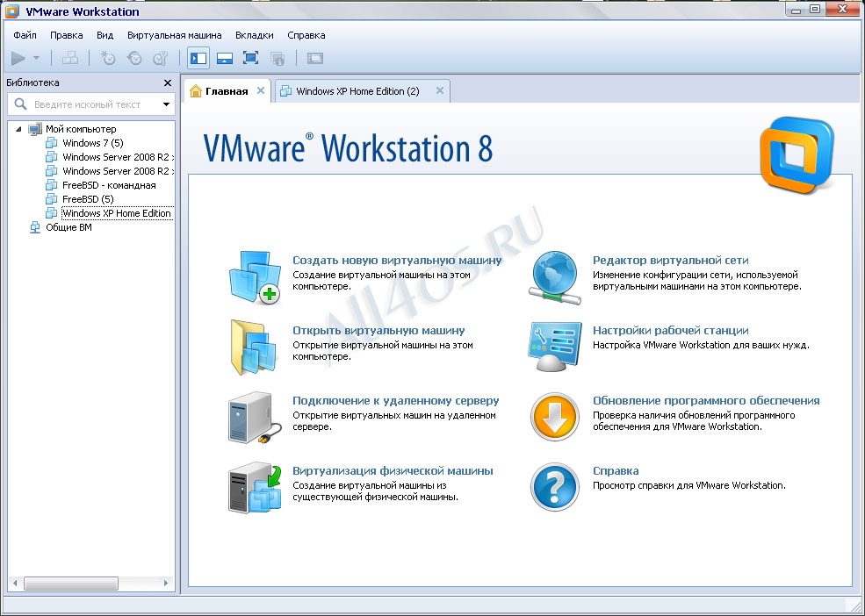This screenshot has width=865, height=616.
Task: Open the Справка menu
Action: pos(306,35)
